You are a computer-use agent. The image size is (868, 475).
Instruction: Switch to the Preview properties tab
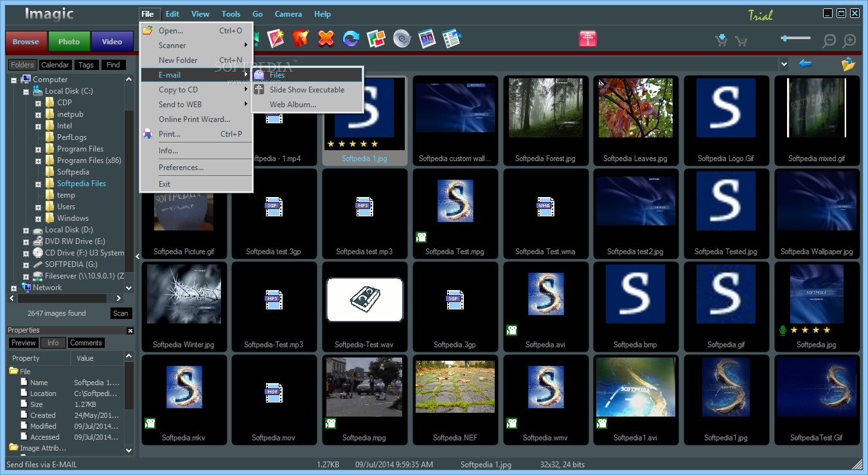click(x=24, y=343)
